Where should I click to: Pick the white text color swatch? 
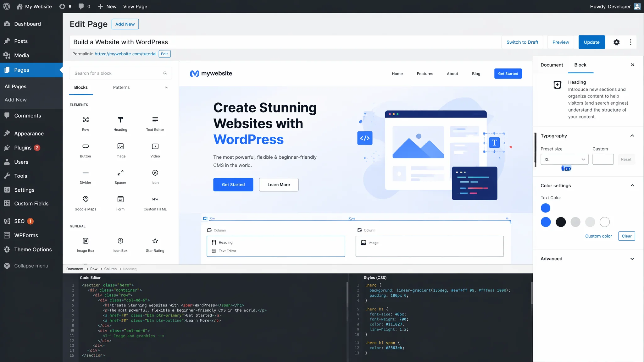tap(604, 222)
